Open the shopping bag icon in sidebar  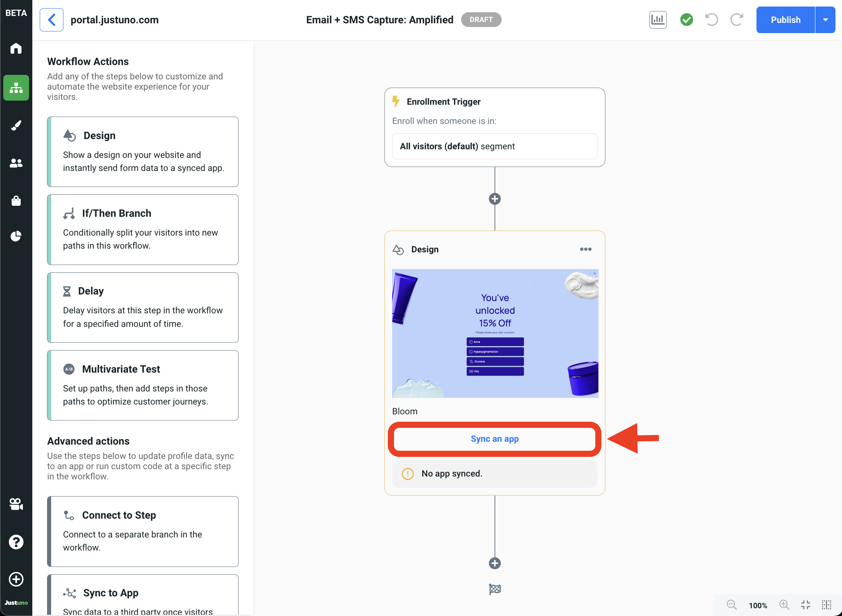pos(16,200)
